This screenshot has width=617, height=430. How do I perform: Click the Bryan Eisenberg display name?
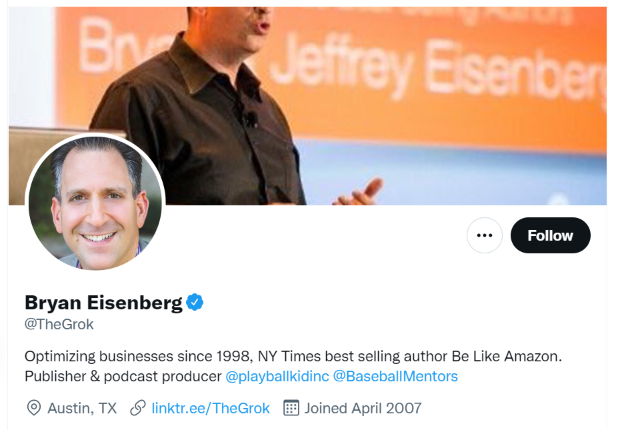coord(103,303)
